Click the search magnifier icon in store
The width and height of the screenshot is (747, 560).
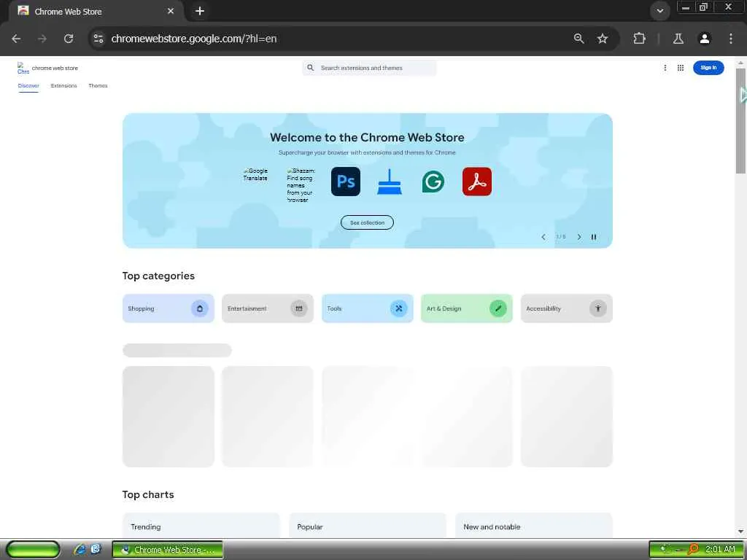(311, 68)
